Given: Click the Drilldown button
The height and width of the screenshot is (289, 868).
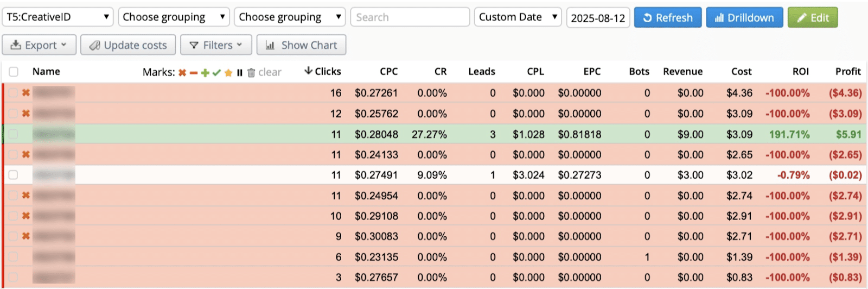Looking at the screenshot, I should 744,17.
